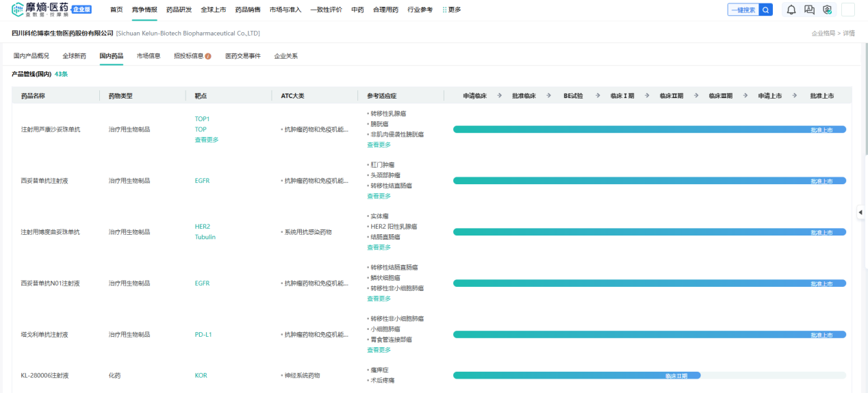Screen dimensions: 868x393
Task: Expand 查看更多 indications for 塔戈利单抗注射液
Action: (379, 350)
